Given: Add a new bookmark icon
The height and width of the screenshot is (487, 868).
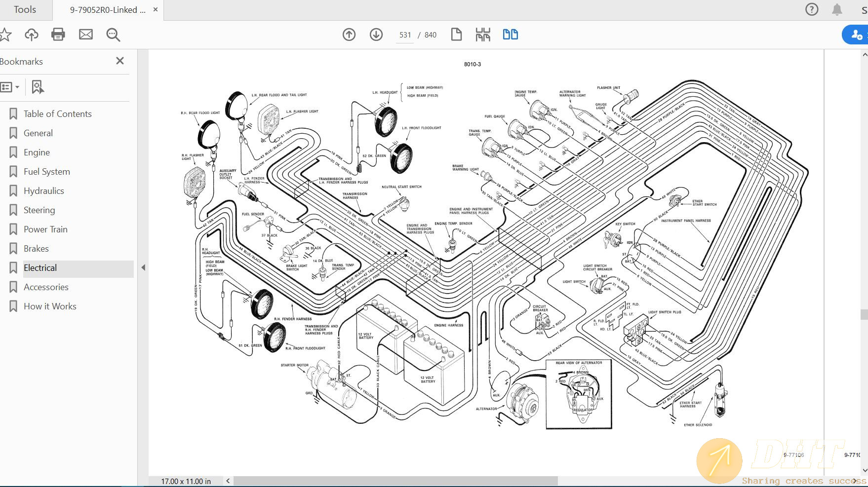Looking at the screenshot, I should tap(38, 87).
